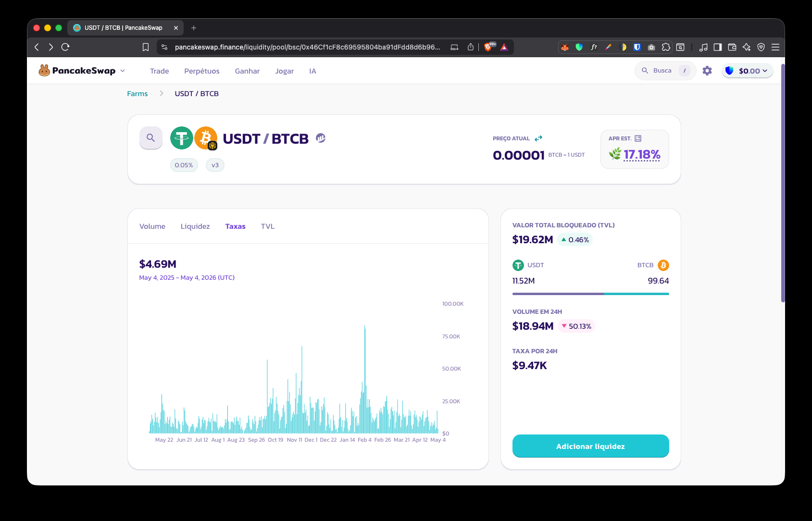Screen dimensions: 812x521
Task: Open the MetaMask fox extension
Action: coord(565,47)
